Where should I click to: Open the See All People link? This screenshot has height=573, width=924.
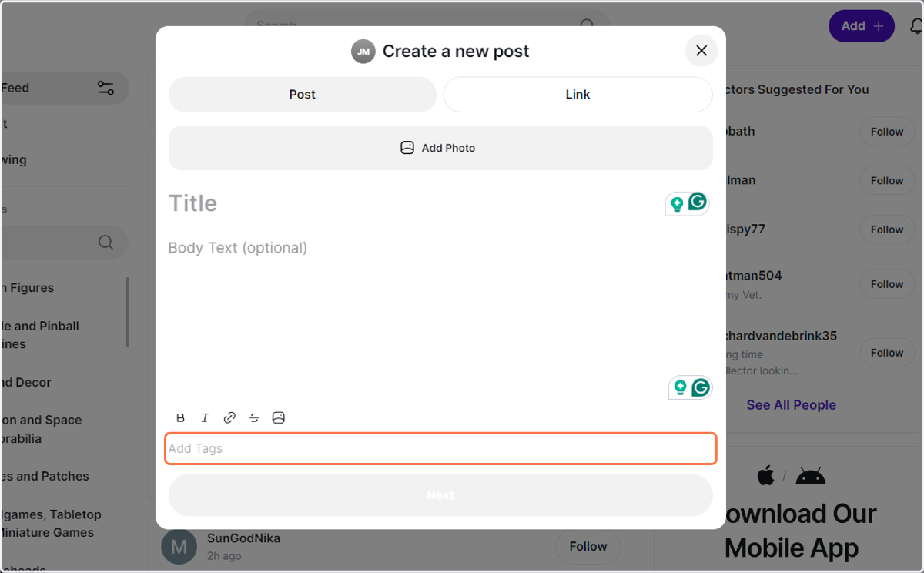(x=791, y=405)
